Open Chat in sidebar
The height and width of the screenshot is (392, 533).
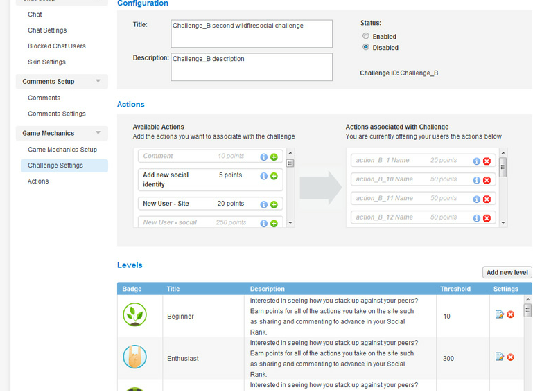point(35,15)
